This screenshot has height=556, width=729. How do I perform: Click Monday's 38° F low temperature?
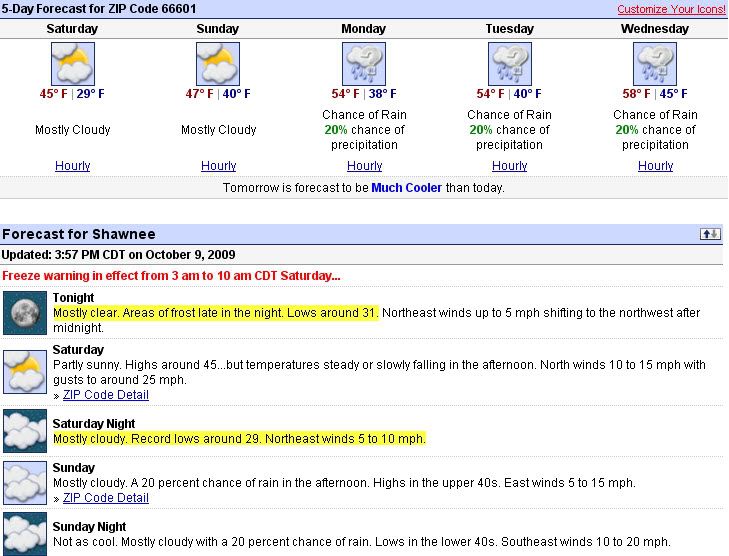(383, 93)
